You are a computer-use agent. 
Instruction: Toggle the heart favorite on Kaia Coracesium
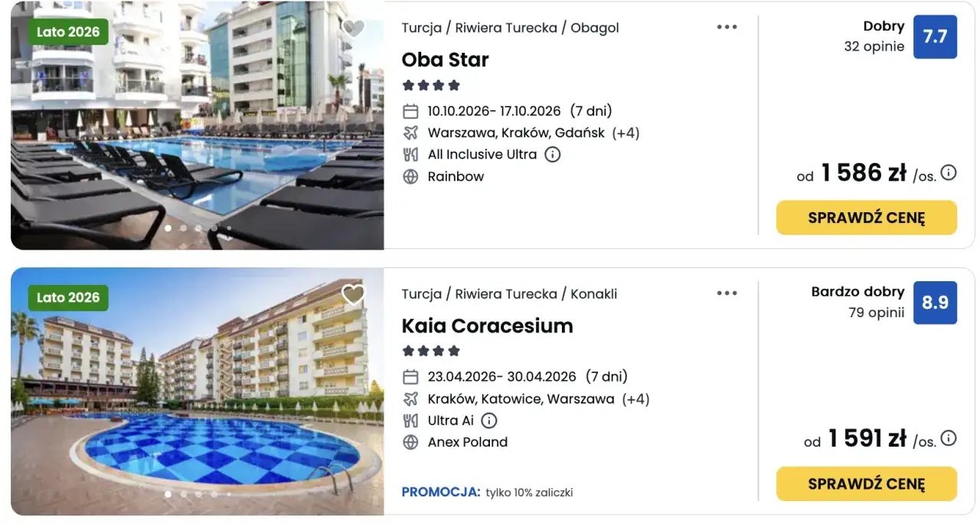click(354, 293)
